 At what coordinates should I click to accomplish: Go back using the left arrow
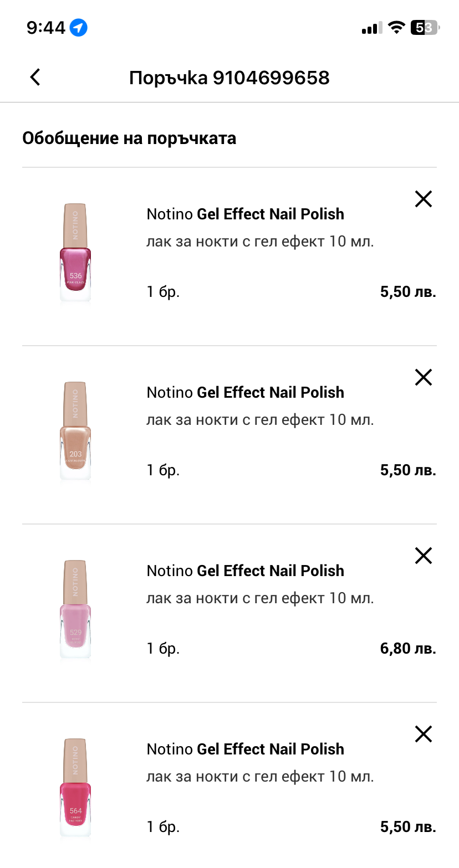[35, 78]
